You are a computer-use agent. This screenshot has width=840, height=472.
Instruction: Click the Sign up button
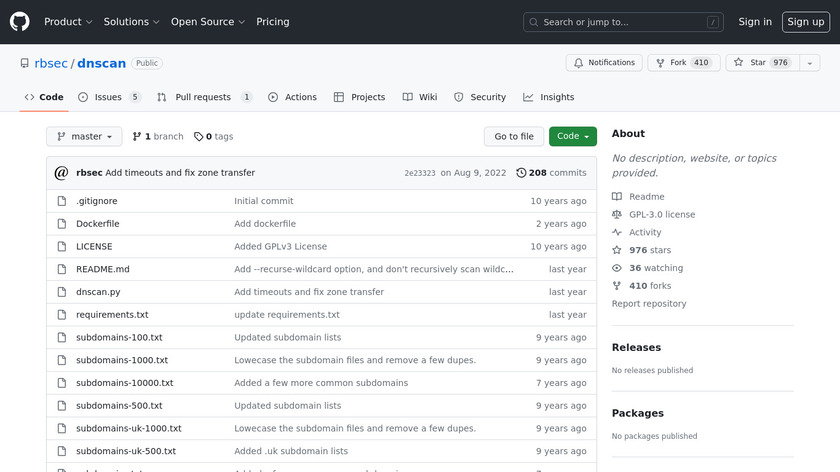point(805,22)
